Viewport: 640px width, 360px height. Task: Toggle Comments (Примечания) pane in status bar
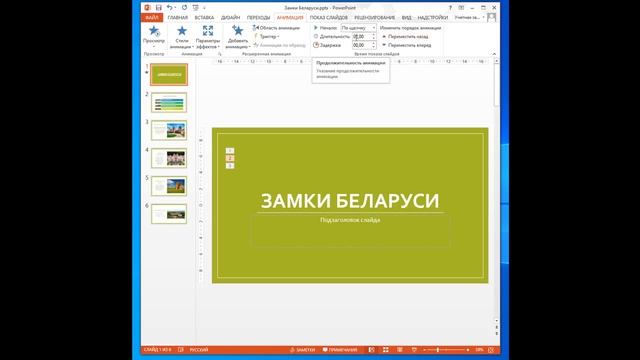(340, 350)
